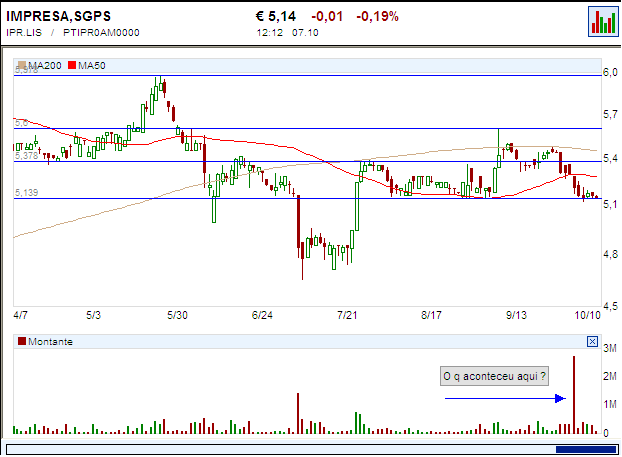The image size is (622, 457).
Task: Click the MA50 legend label
Action: (92, 65)
